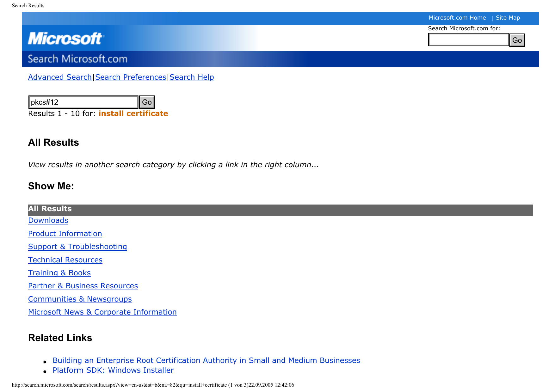Open Search Preferences
Screen dimensions: 555x392
coord(131,77)
